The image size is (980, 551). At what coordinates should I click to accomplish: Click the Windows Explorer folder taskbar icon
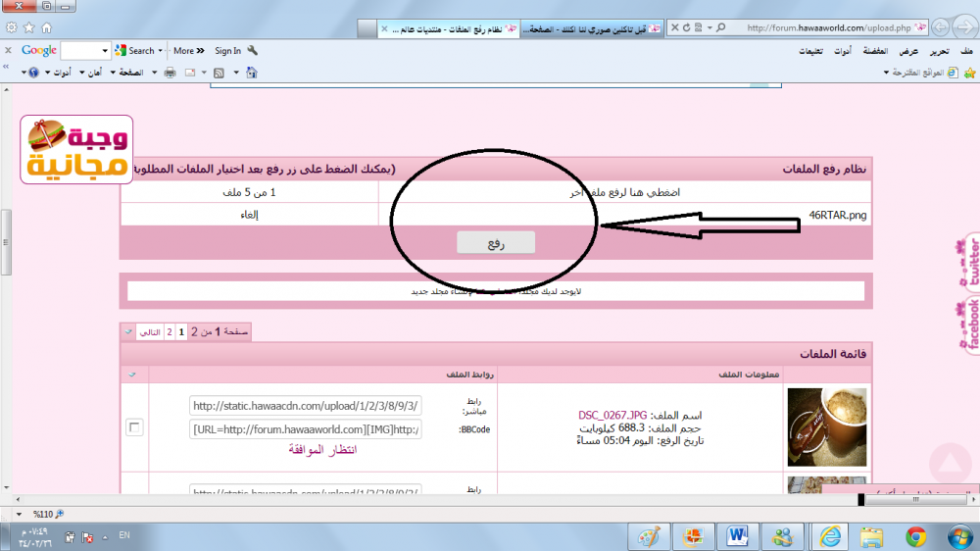871,536
